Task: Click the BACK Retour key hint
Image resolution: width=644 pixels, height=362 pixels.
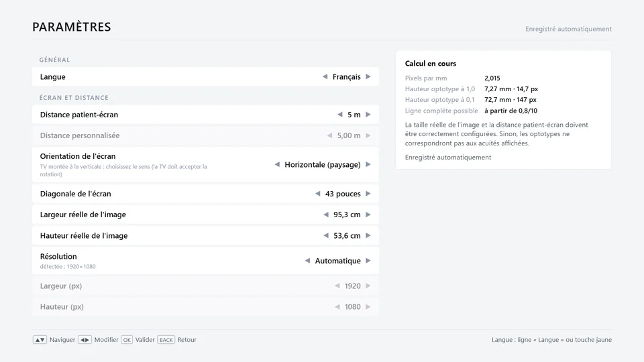Action: tap(166, 340)
